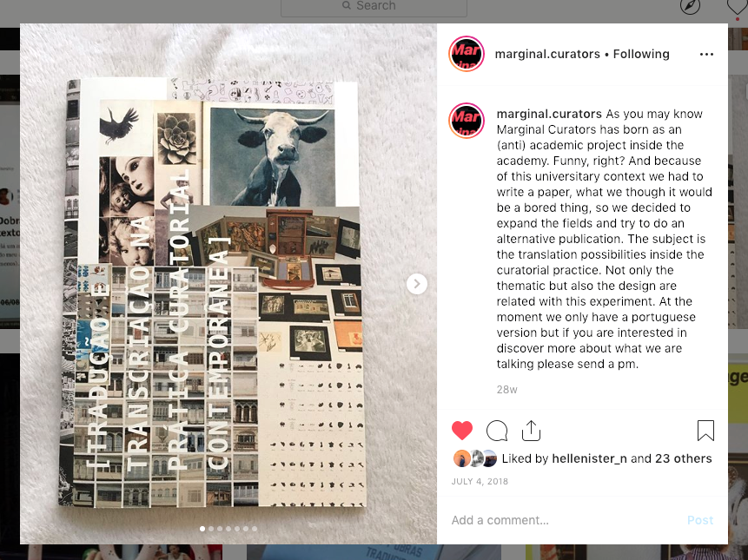
Task: Select the last carousel dot indicator
Action: 255,529
